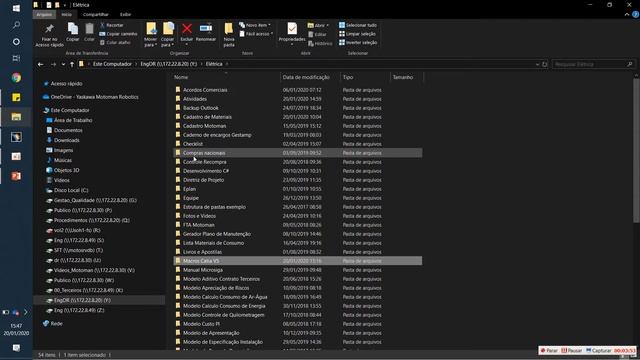Click EngDR breadcrumb in the address bar

coord(169,64)
